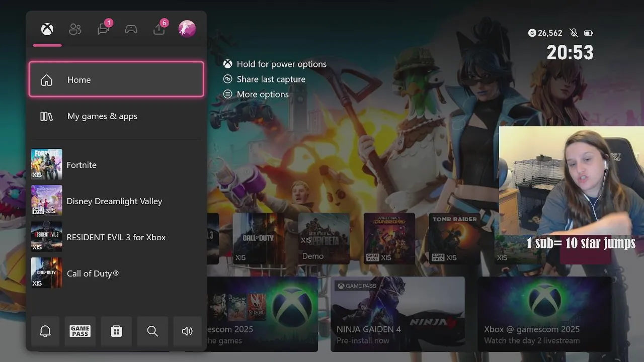Click the Dreamlight Valley cover art
The height and width of the screenshot is (362, 644).
47,201
